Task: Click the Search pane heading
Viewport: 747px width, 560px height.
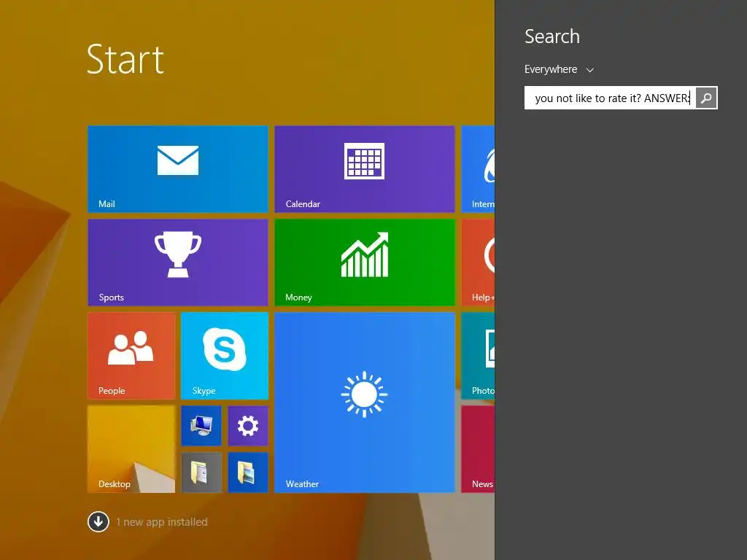Action: coord(552,36)
